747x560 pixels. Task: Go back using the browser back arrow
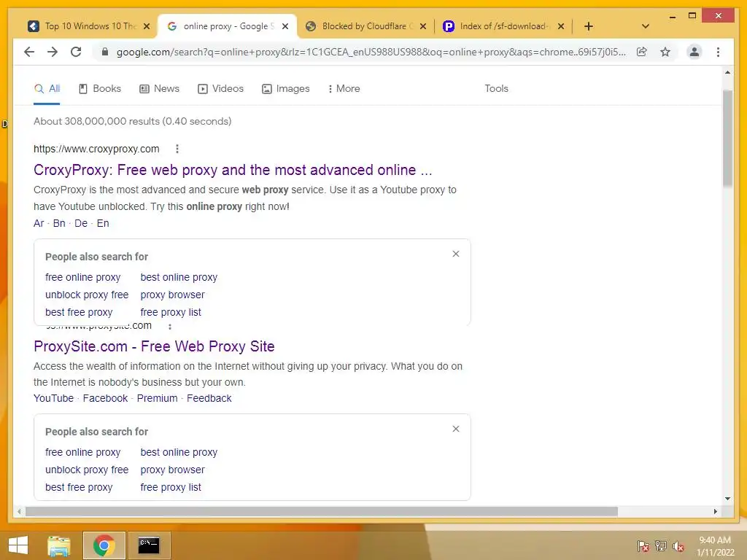29,52
